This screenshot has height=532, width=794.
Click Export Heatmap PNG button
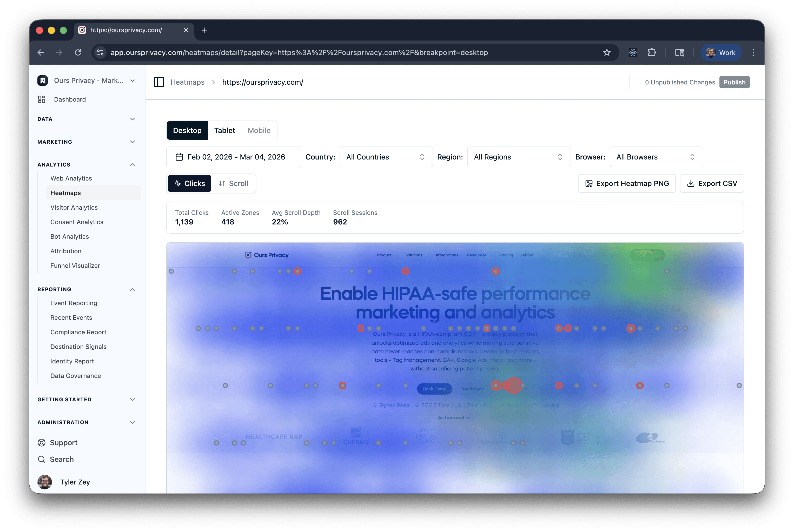(627, 184)
